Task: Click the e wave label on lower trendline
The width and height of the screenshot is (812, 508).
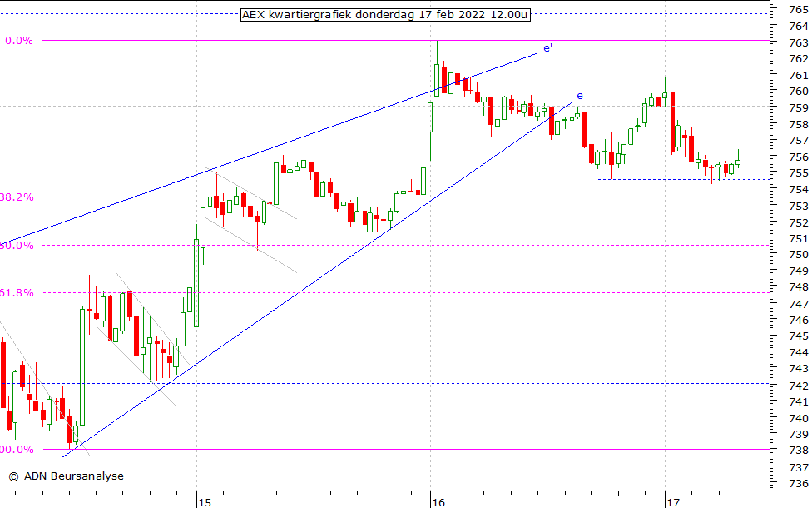Action: (x=580, y=96)
